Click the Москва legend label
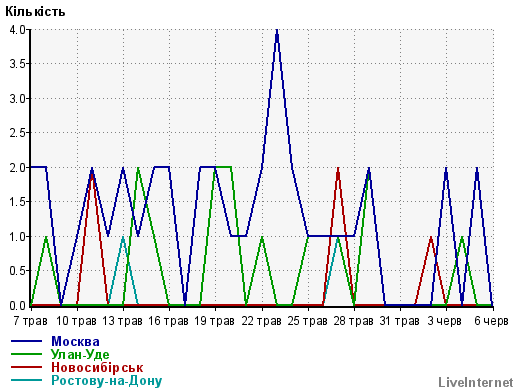Viewport: 520px width, 392px height. coord(75,341)
